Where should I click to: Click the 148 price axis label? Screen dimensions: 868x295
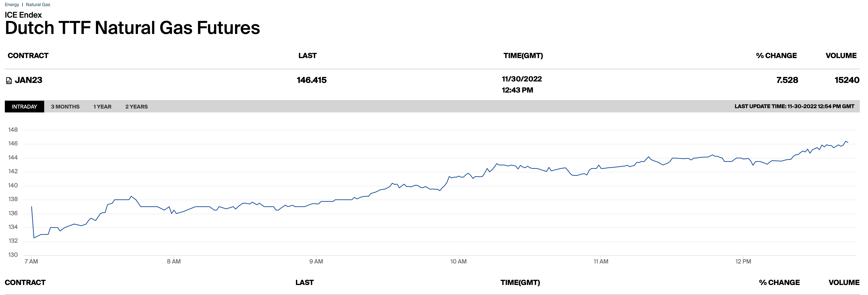tap(13, 130)
